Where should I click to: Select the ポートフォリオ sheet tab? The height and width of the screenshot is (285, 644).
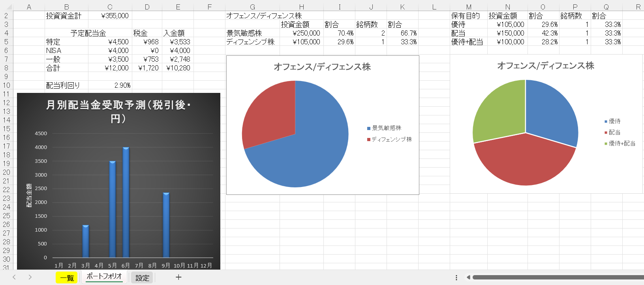tap(104, 276)
